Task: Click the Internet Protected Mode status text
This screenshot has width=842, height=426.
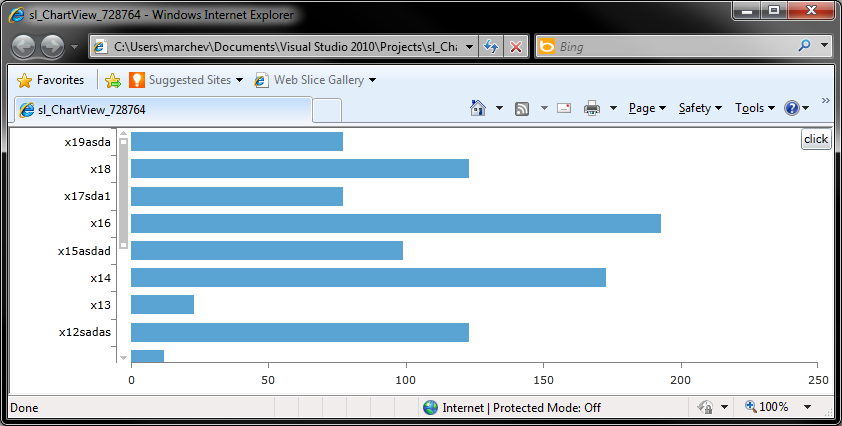Action: pos(521,408)
